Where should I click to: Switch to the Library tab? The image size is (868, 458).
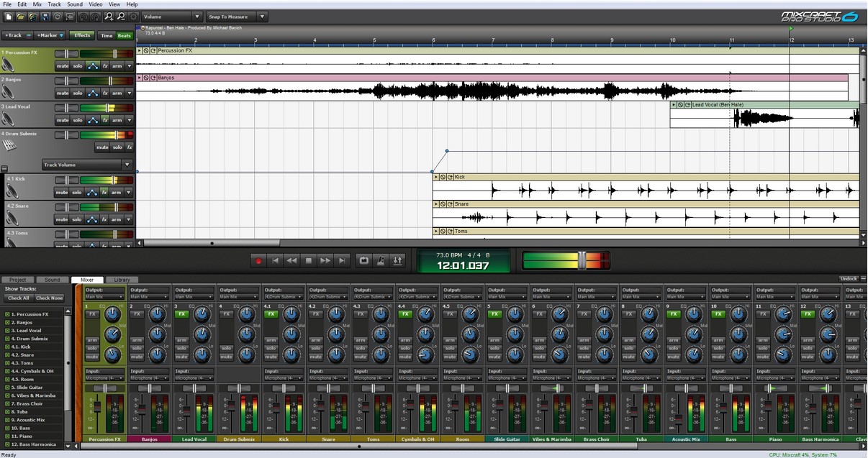coord(122,280)
